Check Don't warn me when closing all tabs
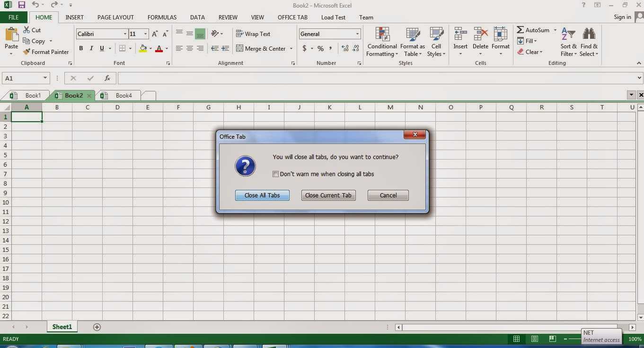The width and height of the screenshot is (644, 348). point(275,174)
